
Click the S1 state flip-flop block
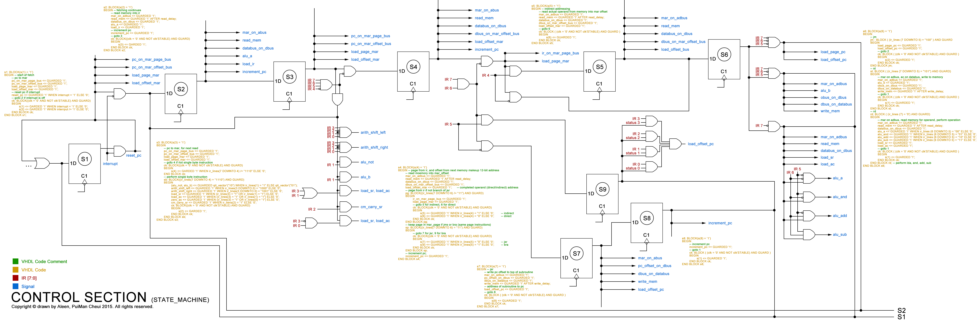coord(84,163)
